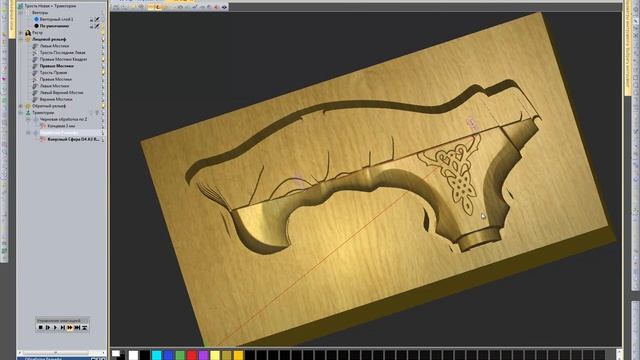The width and height of the screenshot is (640, 360).
Task: Toggle pencil icon of Векторный слой 1
Action: (x=97, y=19)
